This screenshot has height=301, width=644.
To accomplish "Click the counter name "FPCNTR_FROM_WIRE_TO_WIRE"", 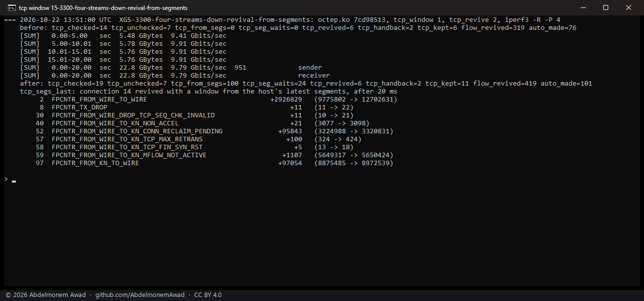I will tap(99, 100).
